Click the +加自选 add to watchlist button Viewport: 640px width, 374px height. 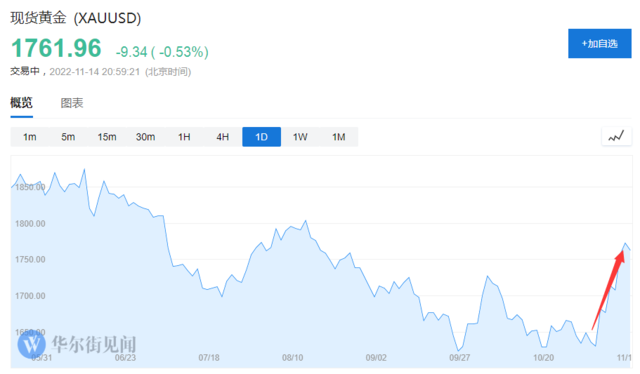pyautogui.click(x=600, y=43)
